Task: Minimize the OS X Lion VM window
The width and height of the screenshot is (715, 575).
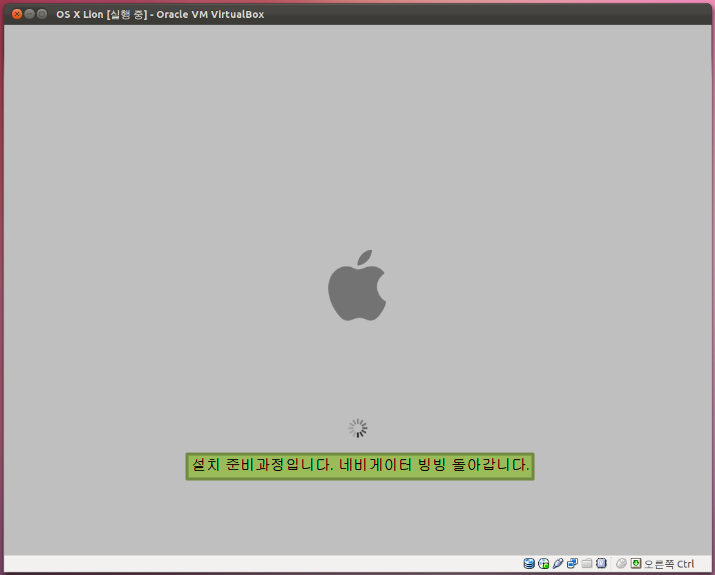Action: pyautogui.click(x=29, y=14)
